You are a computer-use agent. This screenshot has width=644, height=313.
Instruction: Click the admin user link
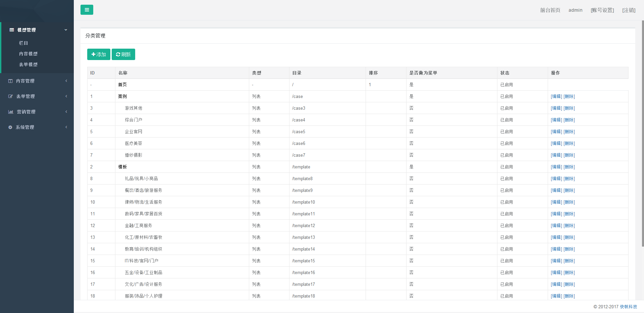(575, 10)
